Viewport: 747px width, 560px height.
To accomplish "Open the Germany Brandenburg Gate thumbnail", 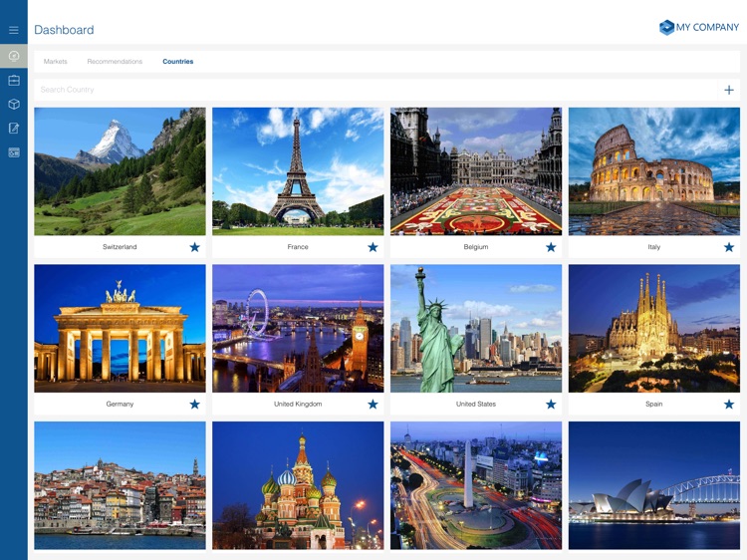I will [x=120, y=329].
